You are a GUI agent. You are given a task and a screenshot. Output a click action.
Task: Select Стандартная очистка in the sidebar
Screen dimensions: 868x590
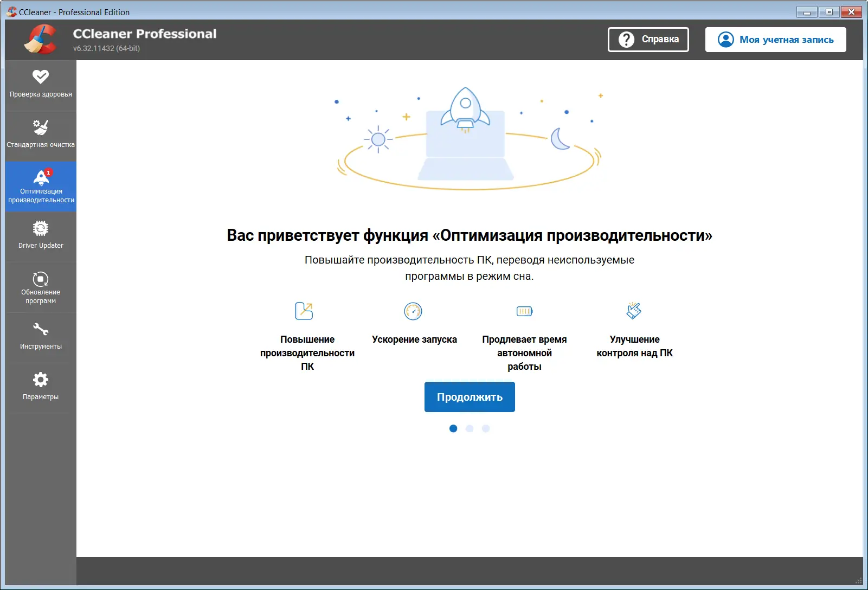[40, 134]
